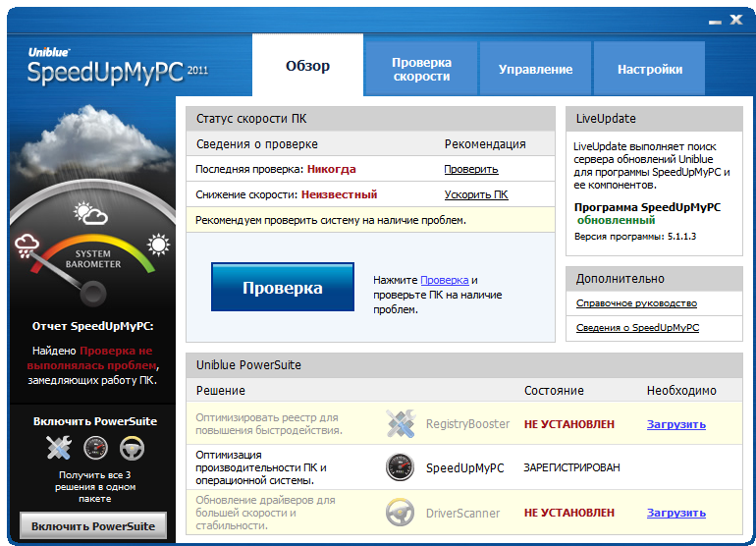
Task: Click 'Обновление драйверов' solution description
Action: tap(265, 513)
